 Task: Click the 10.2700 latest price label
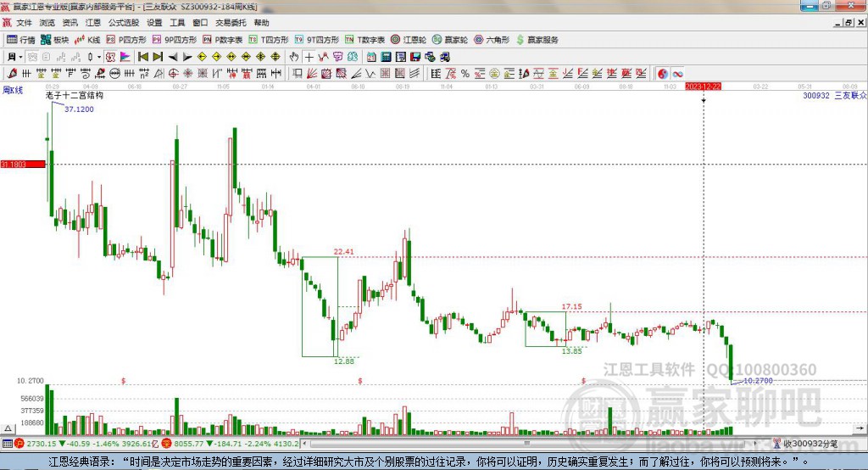tap(758, 381)
